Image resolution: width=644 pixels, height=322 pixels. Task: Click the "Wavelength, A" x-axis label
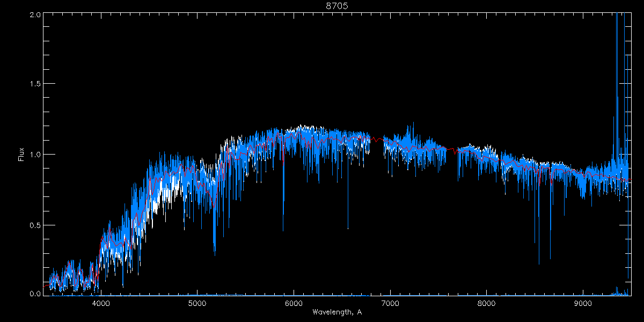[x=336, y=312]
